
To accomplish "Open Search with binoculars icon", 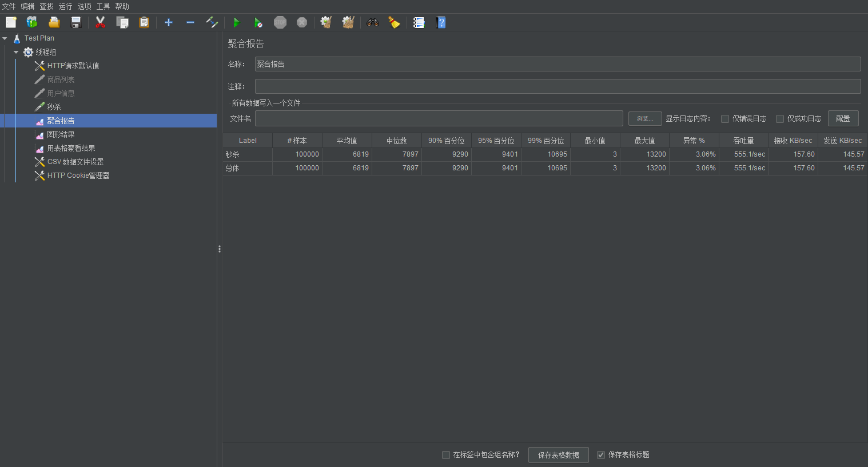I will point(373,22).
